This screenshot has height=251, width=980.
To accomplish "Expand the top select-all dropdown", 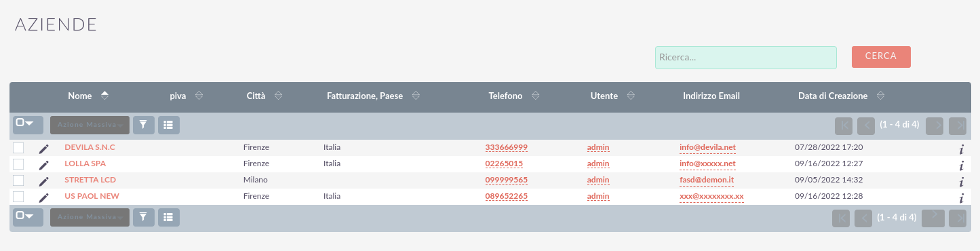I will [28, 125].
